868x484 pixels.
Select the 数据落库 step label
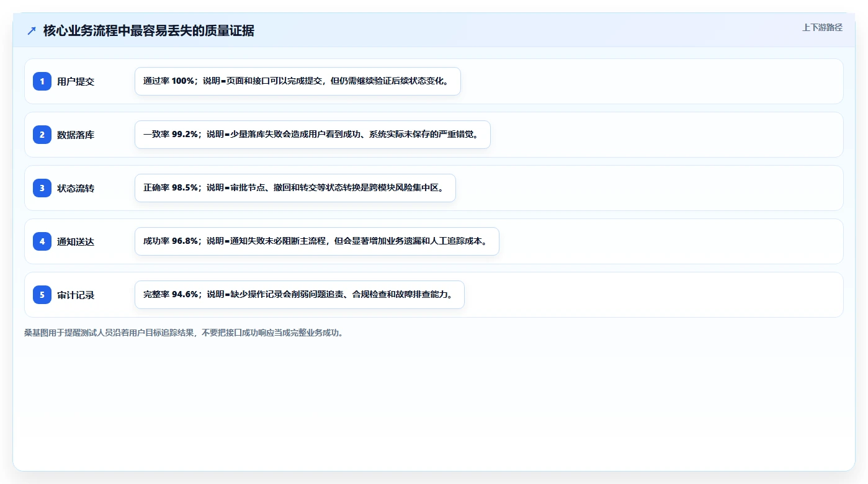pos(76,135)
